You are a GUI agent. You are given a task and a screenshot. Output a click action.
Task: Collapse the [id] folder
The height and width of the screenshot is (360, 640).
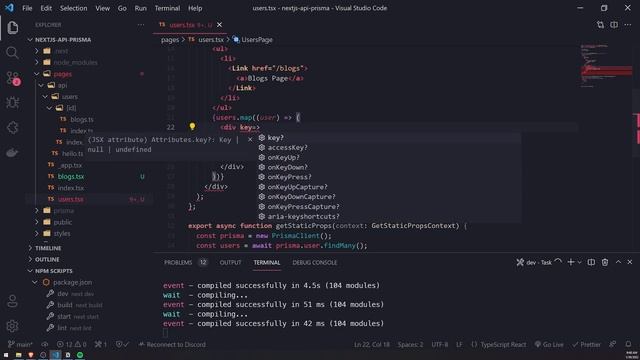(71, 108)
